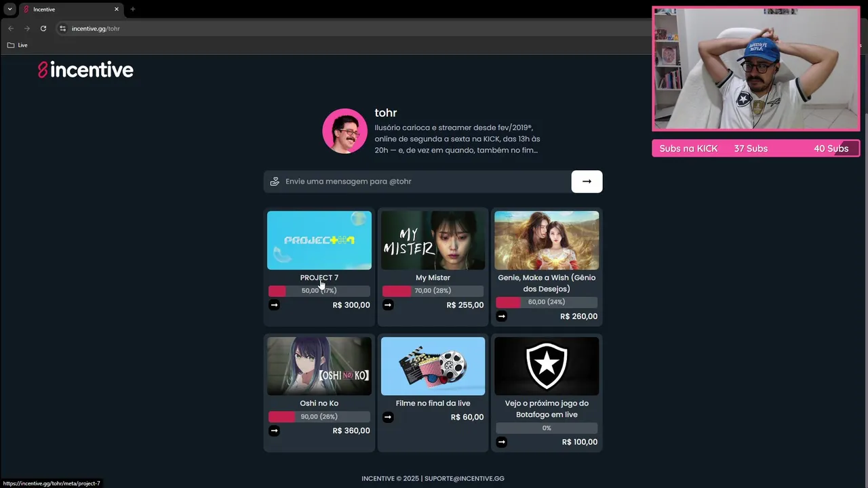The width and height of the screenshot is (868, 488).
Task: Click the R$ 60,00 price
Action: click(467, 417)
